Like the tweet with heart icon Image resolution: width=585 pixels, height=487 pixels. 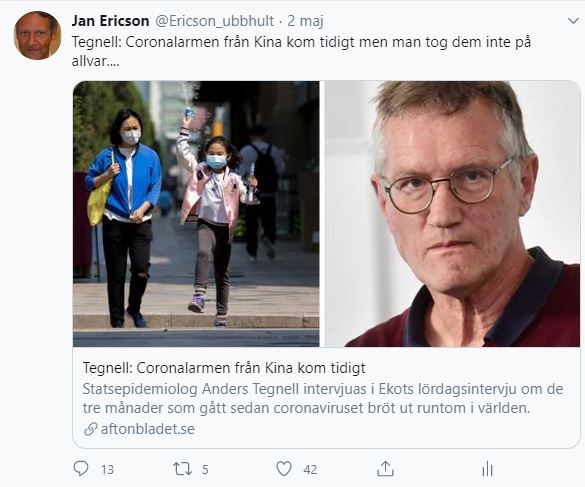pos(284,469)
